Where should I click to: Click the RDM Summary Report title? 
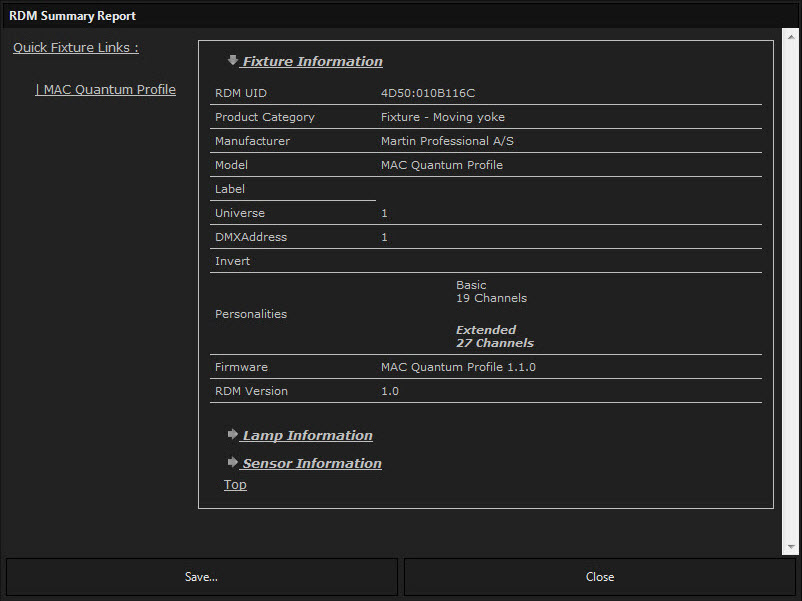[72, 16]
